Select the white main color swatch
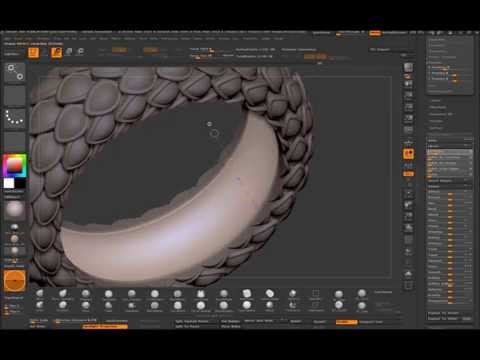 click(9, 183)
